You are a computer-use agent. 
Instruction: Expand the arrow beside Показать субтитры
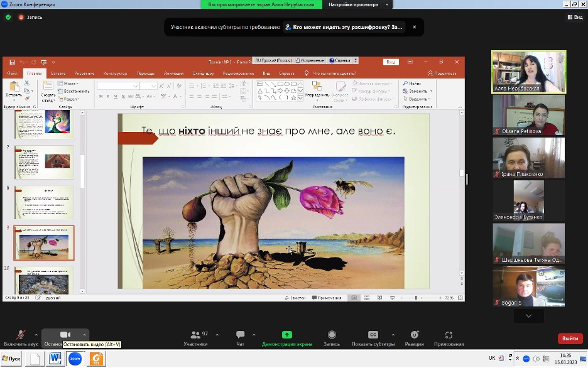click(393, 335)
